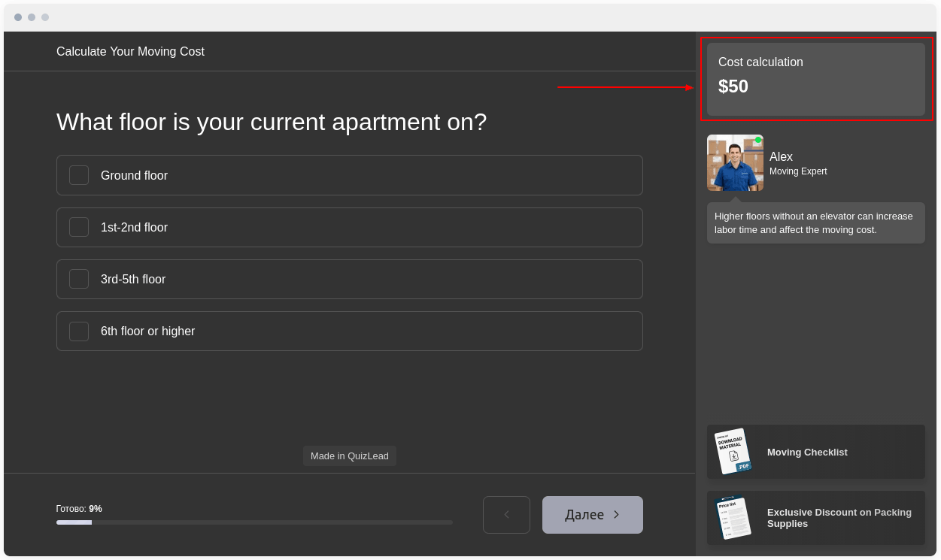Check the Ground floor checkbox

[x=79, y=175]
